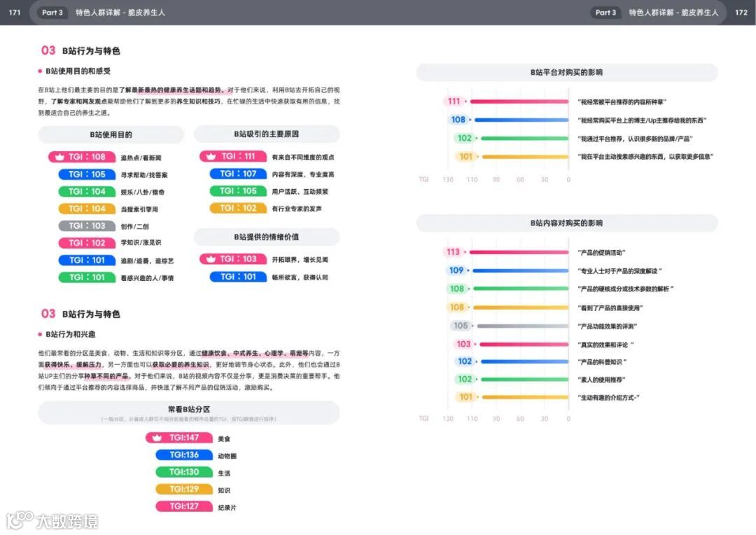
Task: Click the B站使用目的 section header pill
Action: 111,134
